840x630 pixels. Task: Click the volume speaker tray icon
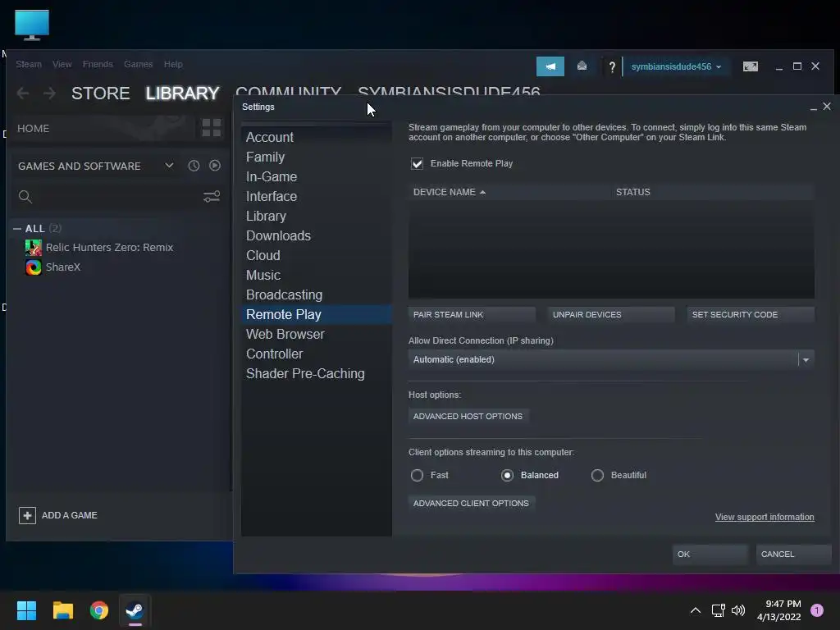pyautogui.click(x=738, y=610)
